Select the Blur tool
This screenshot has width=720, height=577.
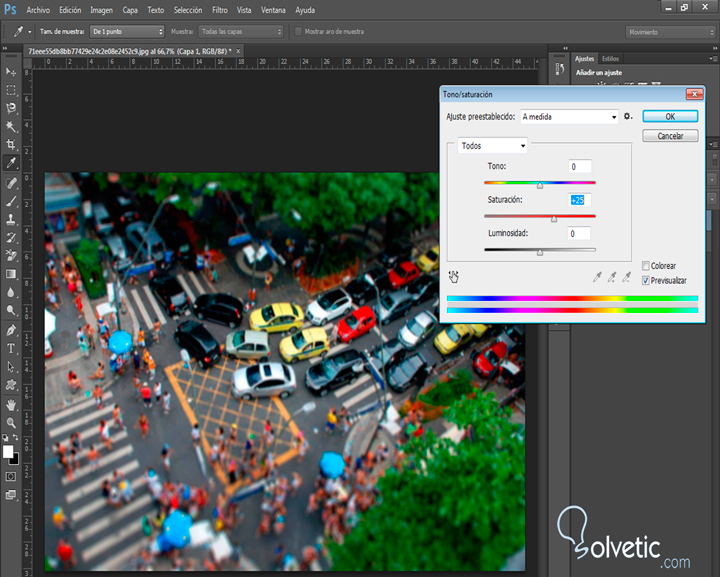[11, 292]
